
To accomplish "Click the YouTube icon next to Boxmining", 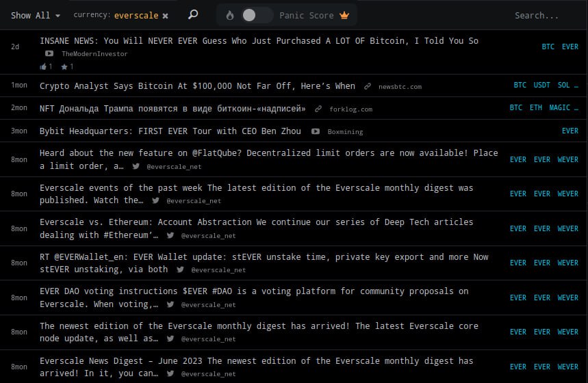I will pos(316,131).
